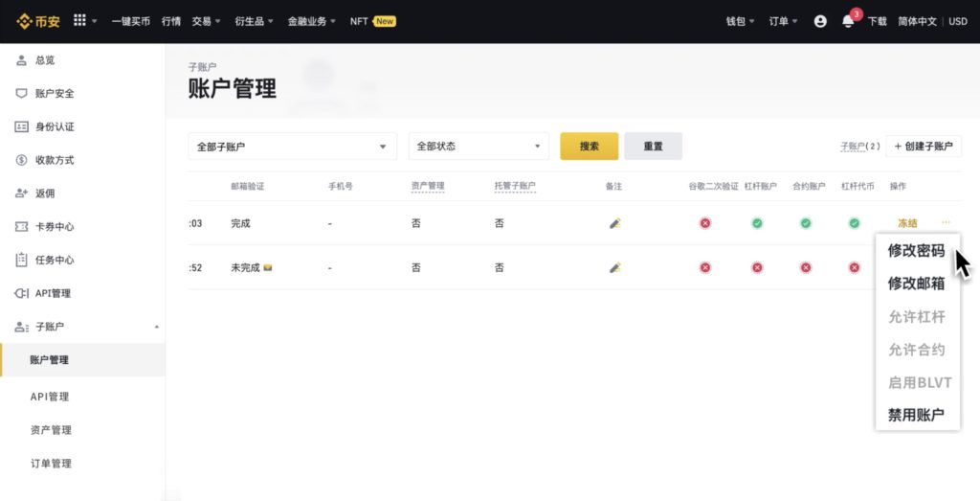Click the 身份认证 ID card icon
This screenshot has height=501, width=980.
tap(21, 126)
